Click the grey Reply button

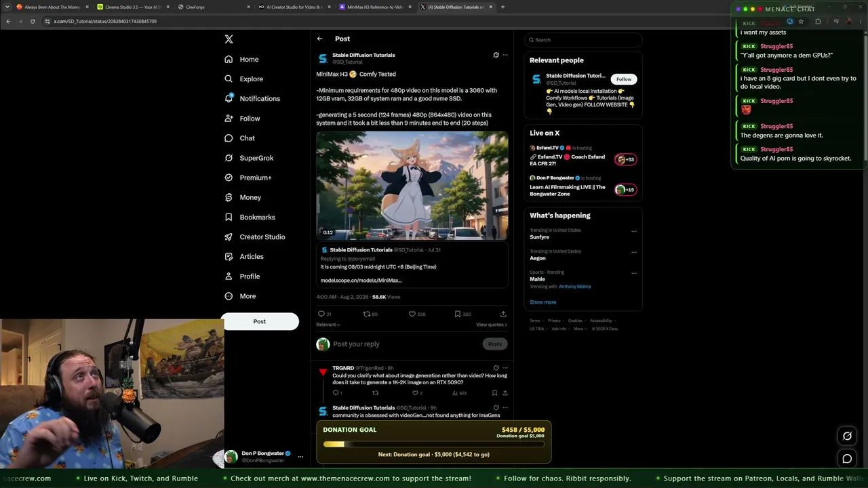495,344
